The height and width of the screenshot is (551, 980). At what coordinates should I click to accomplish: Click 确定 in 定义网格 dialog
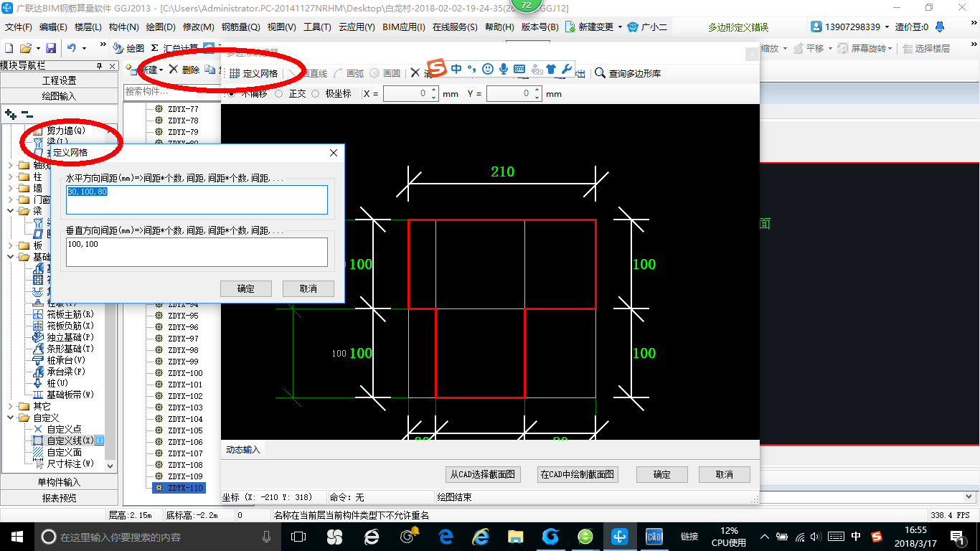click(x=246, y=288)
